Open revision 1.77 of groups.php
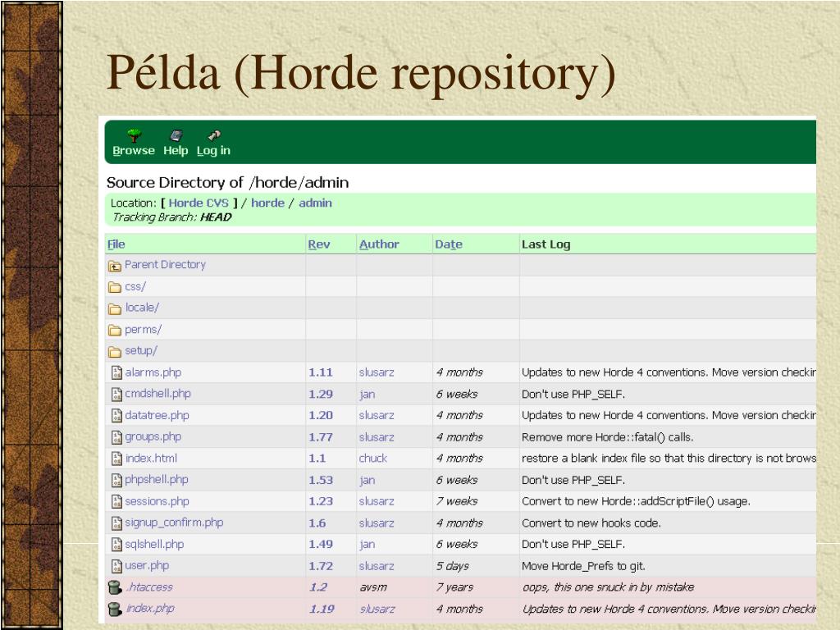Viewport: 840px width, 630px height. (321, 437)
